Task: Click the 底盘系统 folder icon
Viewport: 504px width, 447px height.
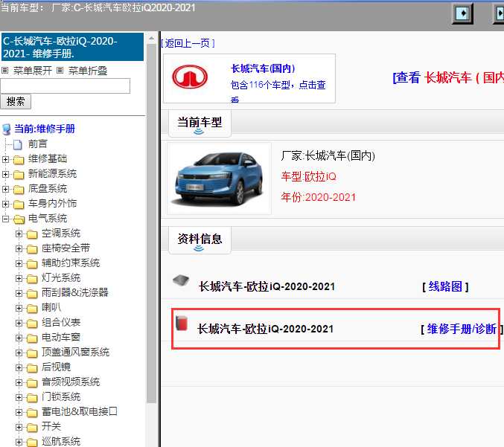Action: point(19,189)
